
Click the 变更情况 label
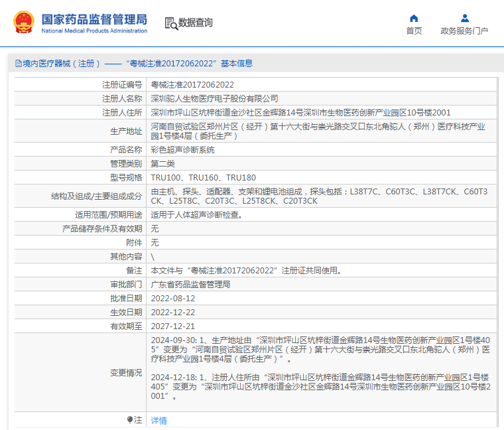click(x=126, y=373)
